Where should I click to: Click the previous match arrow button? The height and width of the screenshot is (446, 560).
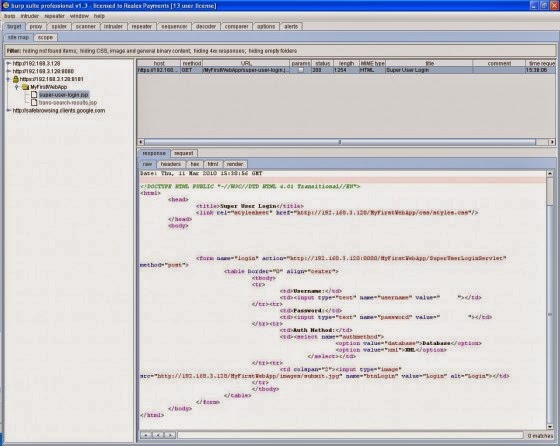pos(158,435)
